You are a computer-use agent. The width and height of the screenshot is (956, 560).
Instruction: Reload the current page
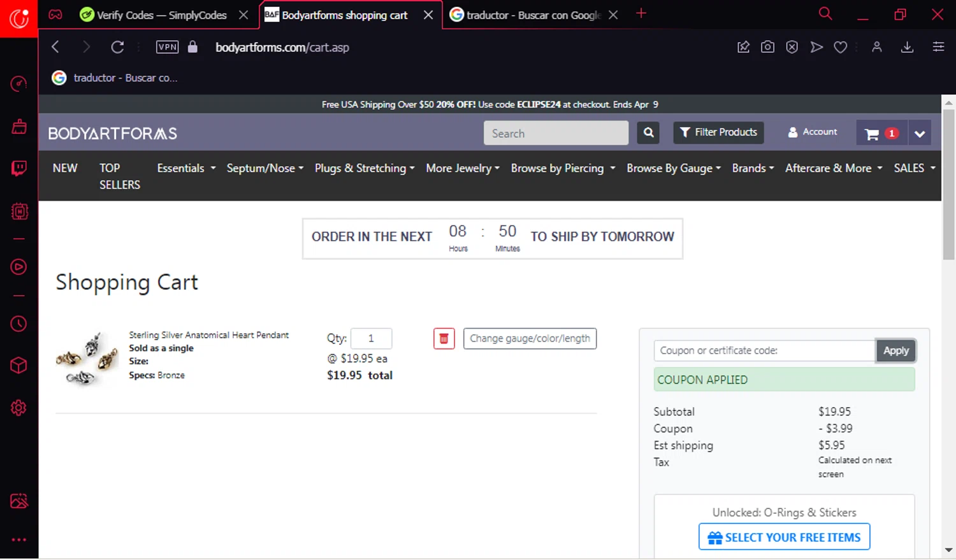click(117, 47)
